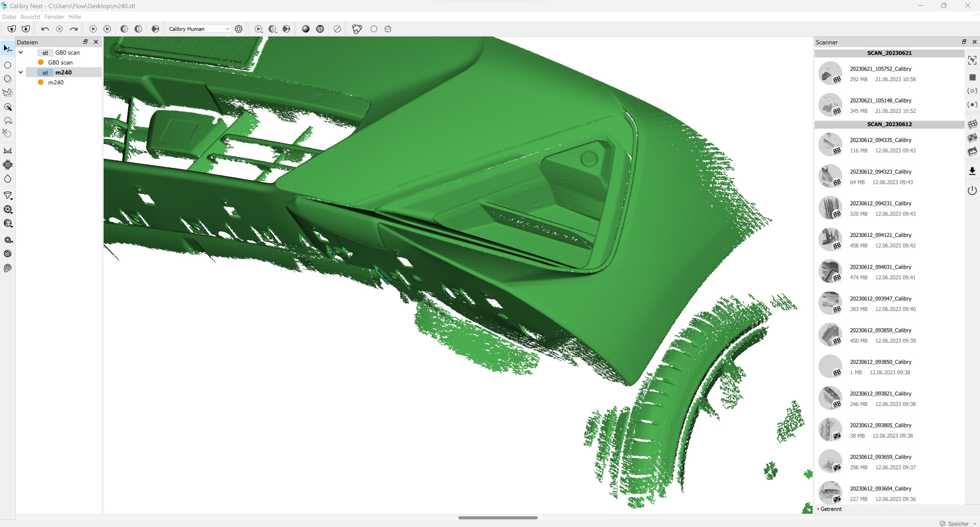Select scan 20230621_105752_Calibry thumbnail
Viewport: 980px width, 527px height.
830,74
